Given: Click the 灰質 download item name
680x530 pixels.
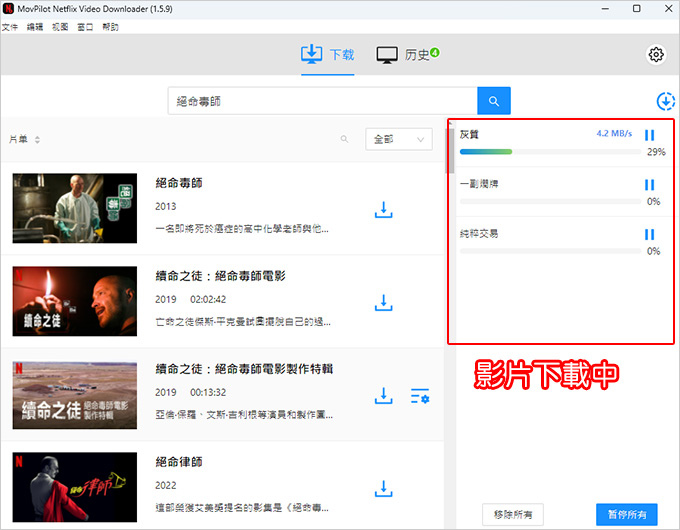Looking at the screenshot, I should [x=469, y=134].
